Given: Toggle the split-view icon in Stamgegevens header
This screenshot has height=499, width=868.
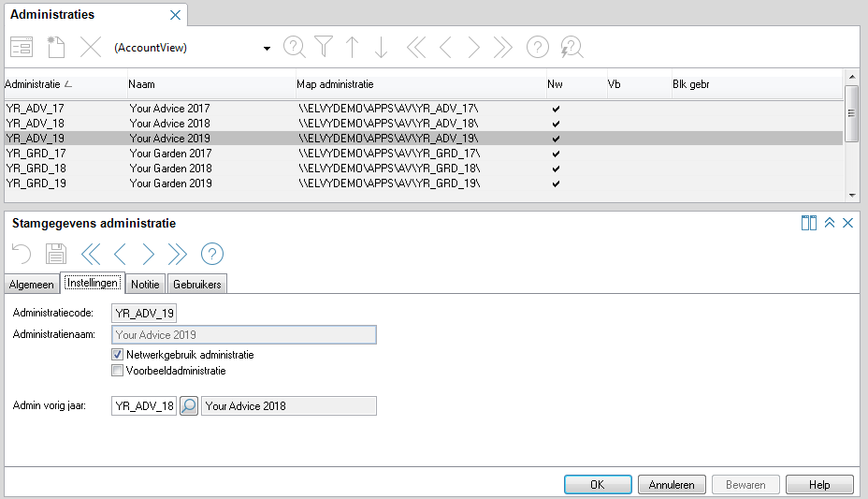Looking at the screenshot, I should click(x=808, y=223).
